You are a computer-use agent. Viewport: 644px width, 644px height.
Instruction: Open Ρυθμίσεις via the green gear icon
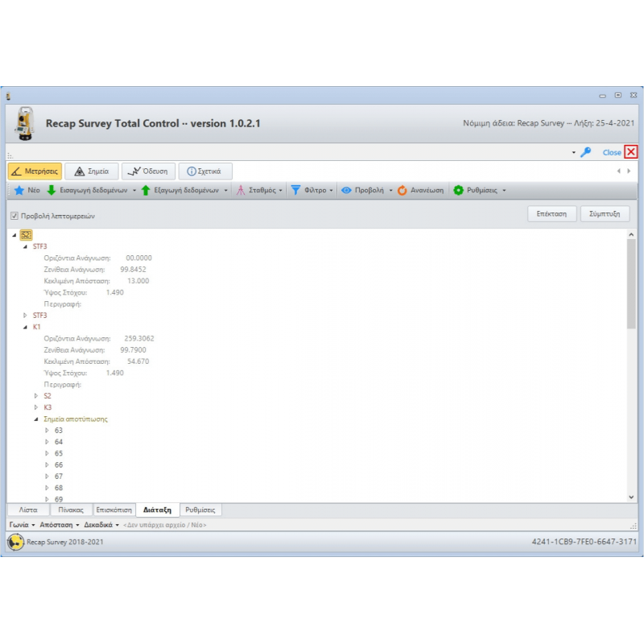pos(458,191)
